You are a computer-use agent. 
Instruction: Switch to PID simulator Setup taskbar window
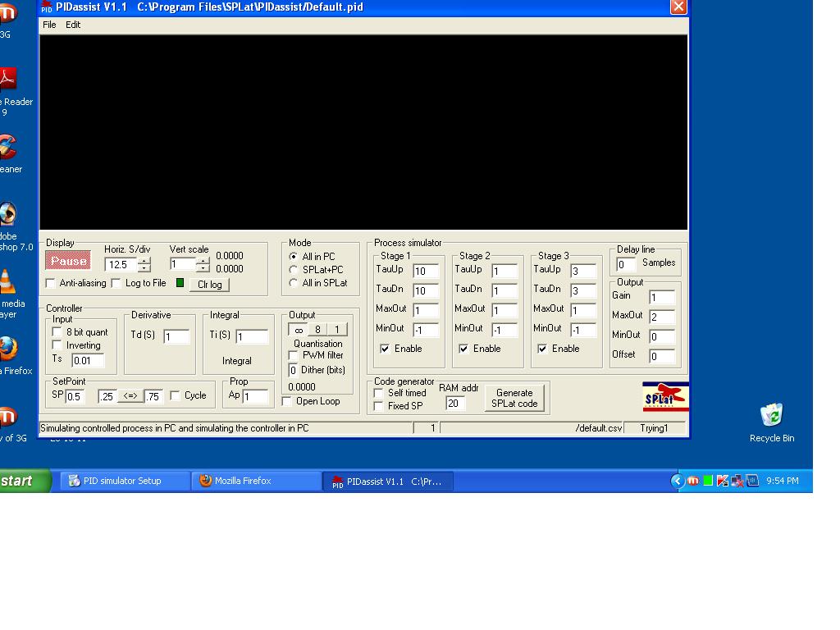(125, 481)
